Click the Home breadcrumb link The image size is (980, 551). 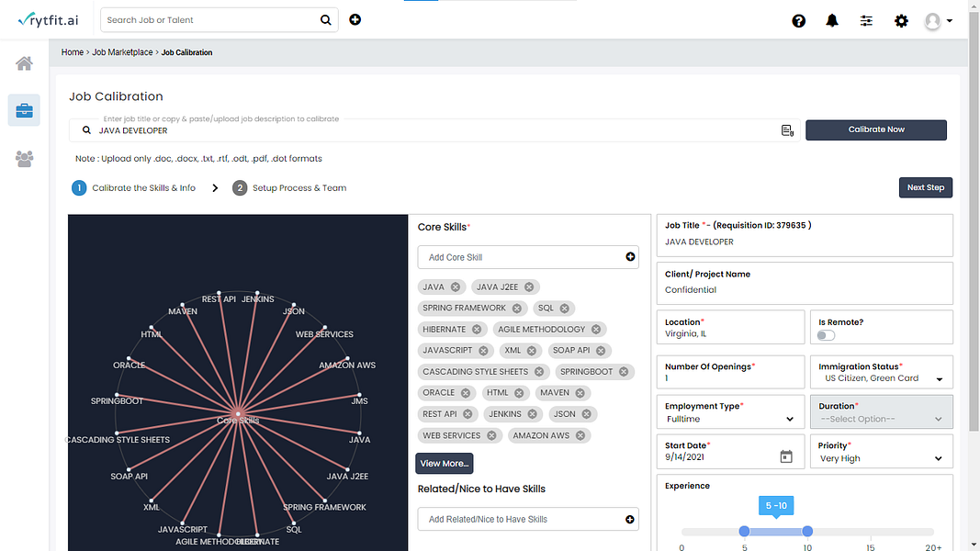coord(73,52)
